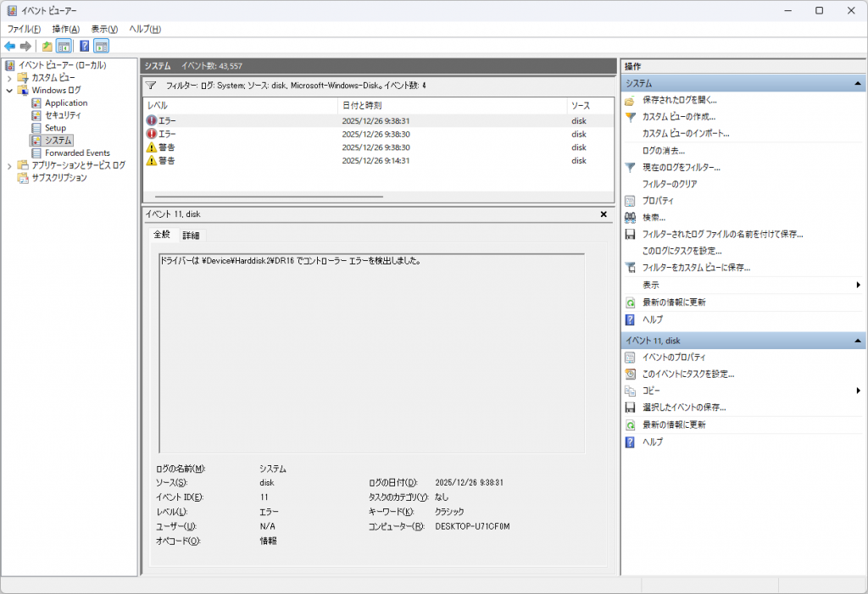
Task: Expand the カスタム ビュー tree node
Action: (10, 78)
